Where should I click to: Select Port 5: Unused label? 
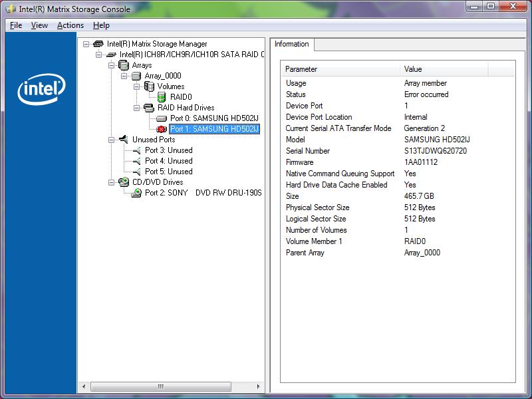coord(169,172)
